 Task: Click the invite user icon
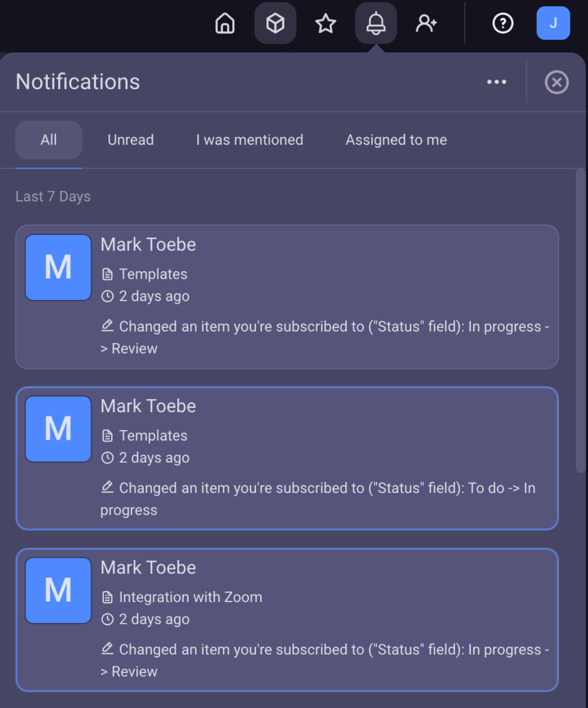[426, 24]
